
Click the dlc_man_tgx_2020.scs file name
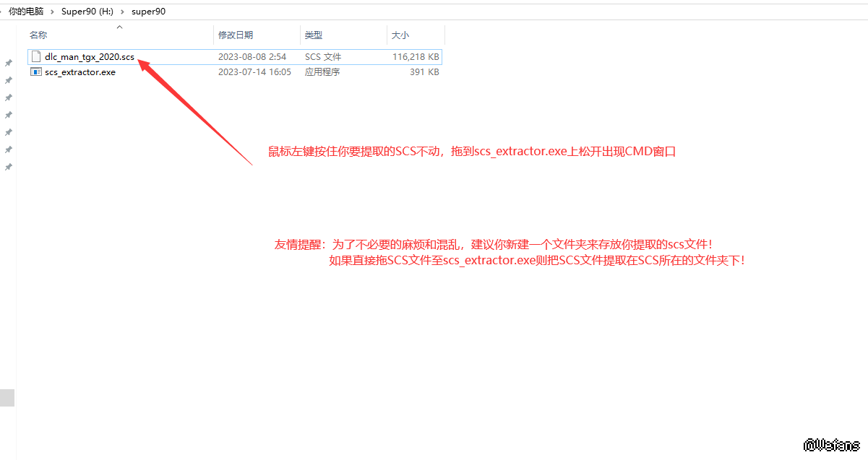[x=89, y=56]
